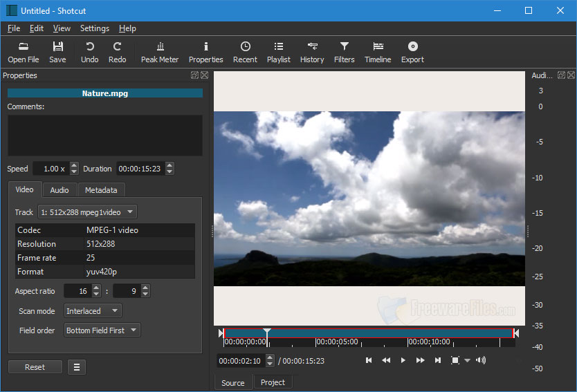
Task: Toggle the player volume speaker icon
Action: coord(481,360)
